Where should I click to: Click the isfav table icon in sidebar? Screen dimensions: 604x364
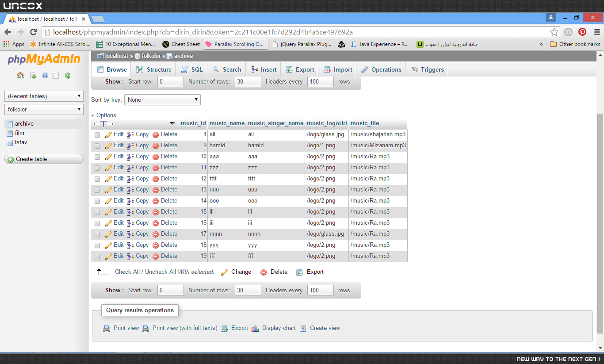point(10,142)
